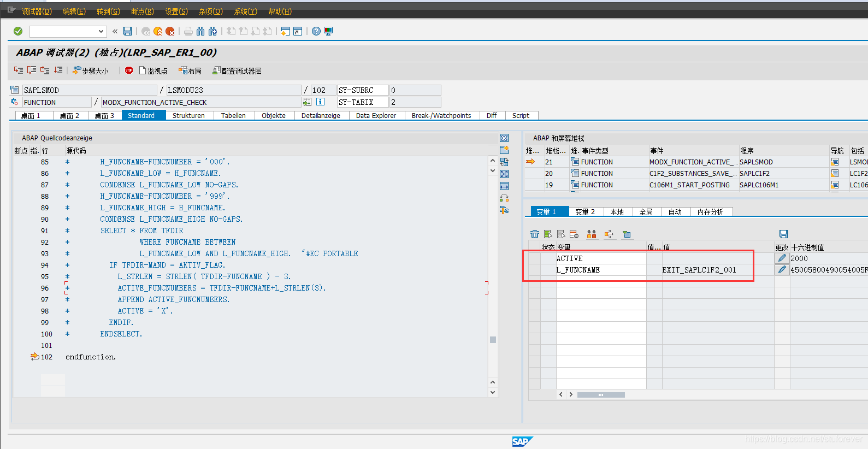Click navigate-to-source icon beside MODX_FUNCTION_ACTIVE_CHECK

[308, 102]
